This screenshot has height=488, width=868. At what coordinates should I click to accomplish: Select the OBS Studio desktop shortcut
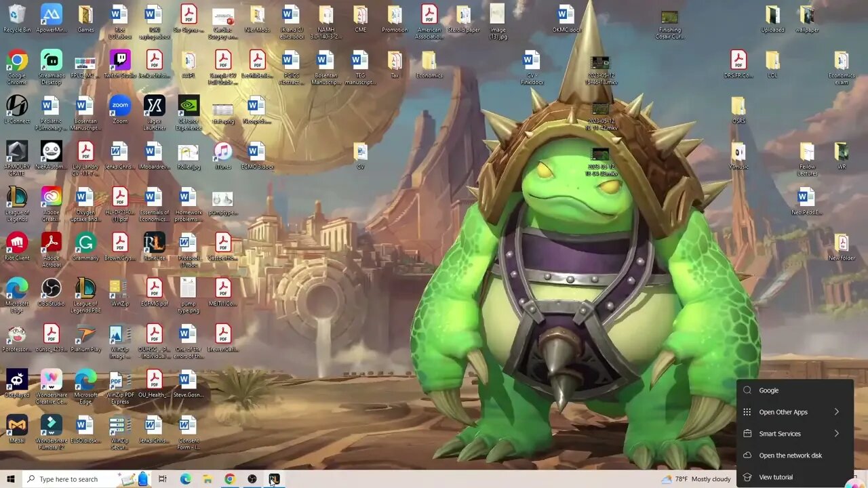tap(52, 291)
